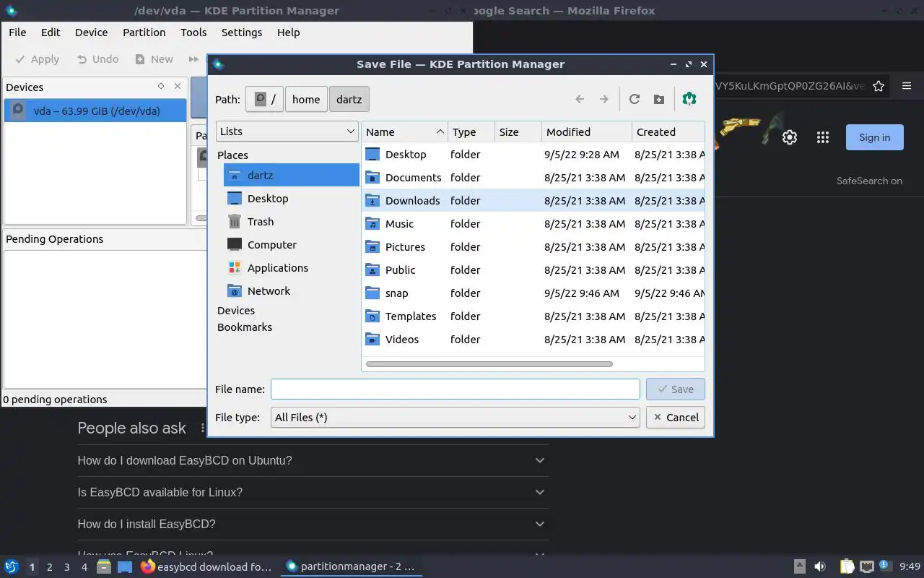924x578 pixels.
Task: Click the green options icon in dialog toolbar
Action: point(689,99)
